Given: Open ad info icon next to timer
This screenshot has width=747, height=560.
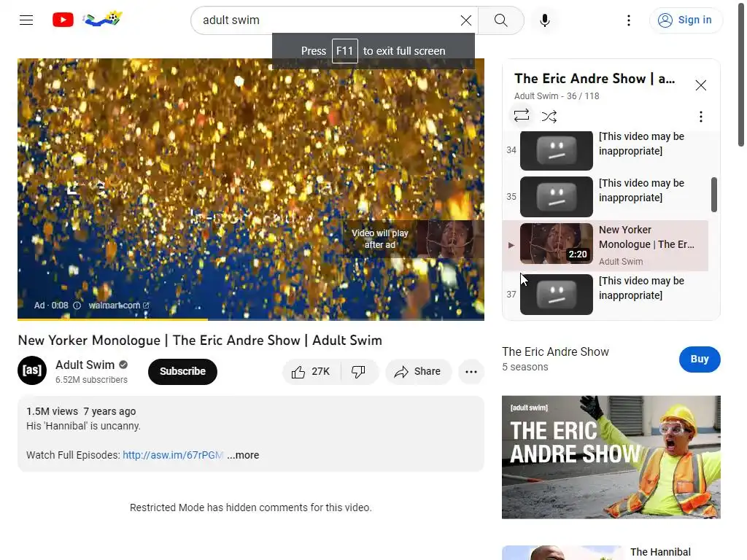Looking at the screenshot, I should pos(77,306).
